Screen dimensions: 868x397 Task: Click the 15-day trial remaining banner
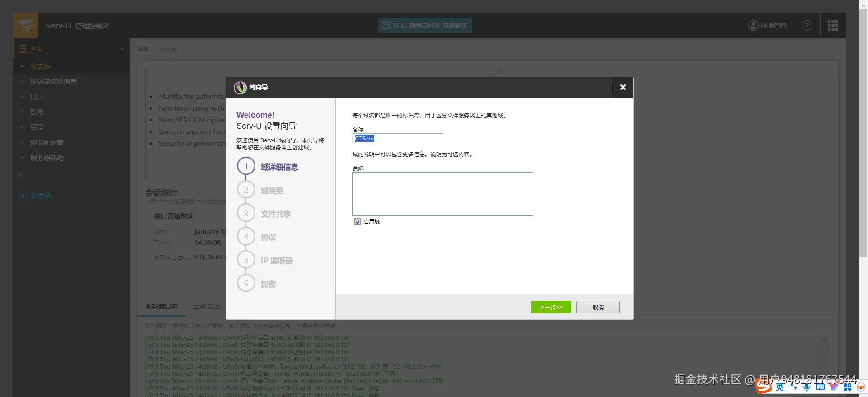pos(425,25)
